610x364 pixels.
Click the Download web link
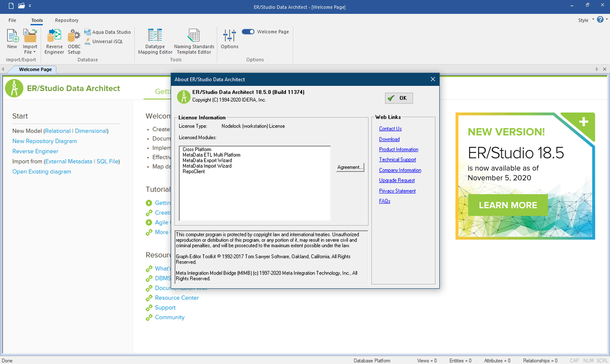[389, 139]
